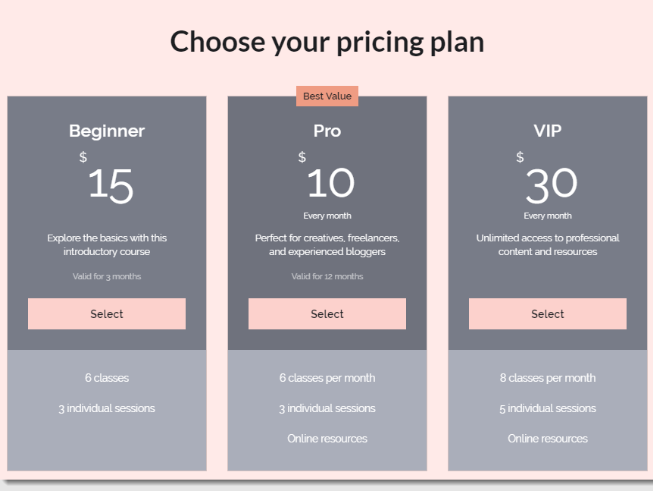Click the Best Value badge

click(x=327, y=96)
